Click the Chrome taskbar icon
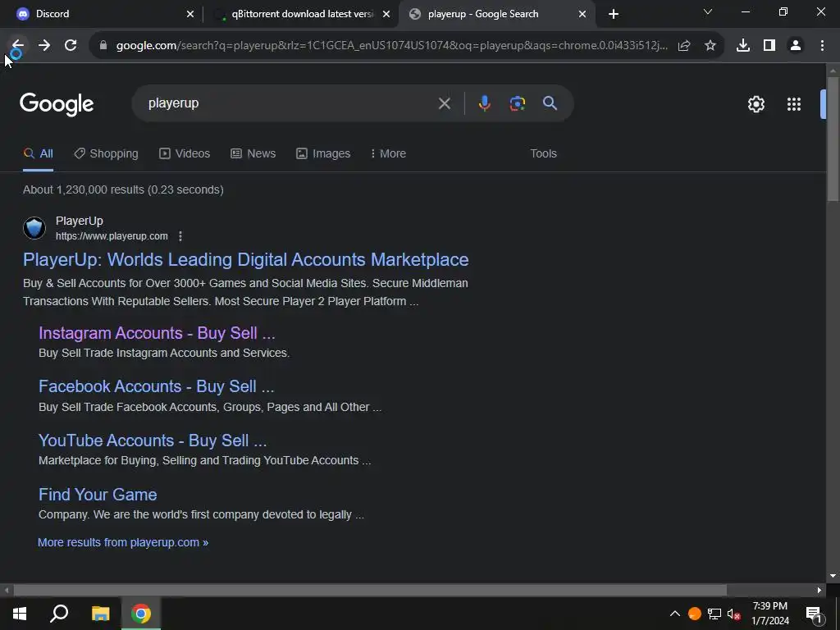Viewport: 840px width, 630px height. click(x=141, y=614)
